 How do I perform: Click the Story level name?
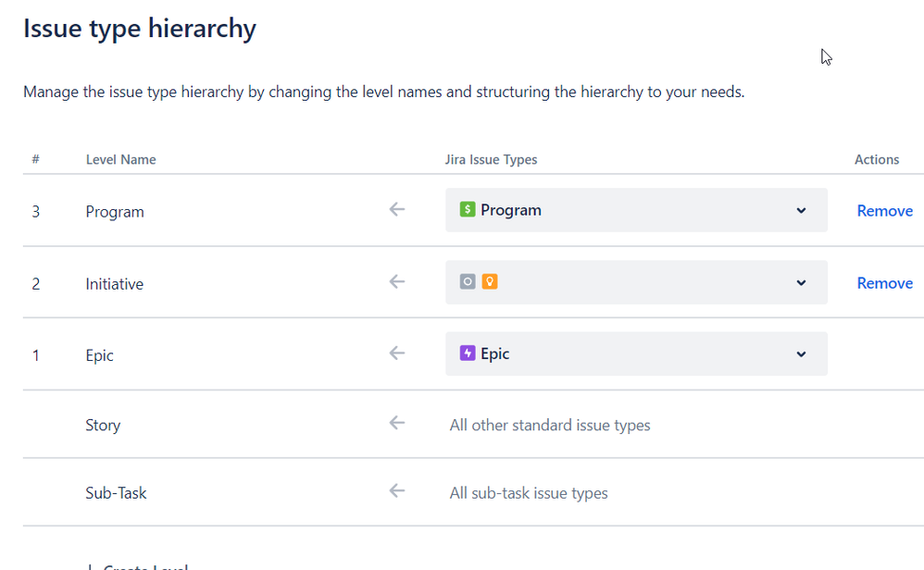pyautogui.click(x=103, y=426)
